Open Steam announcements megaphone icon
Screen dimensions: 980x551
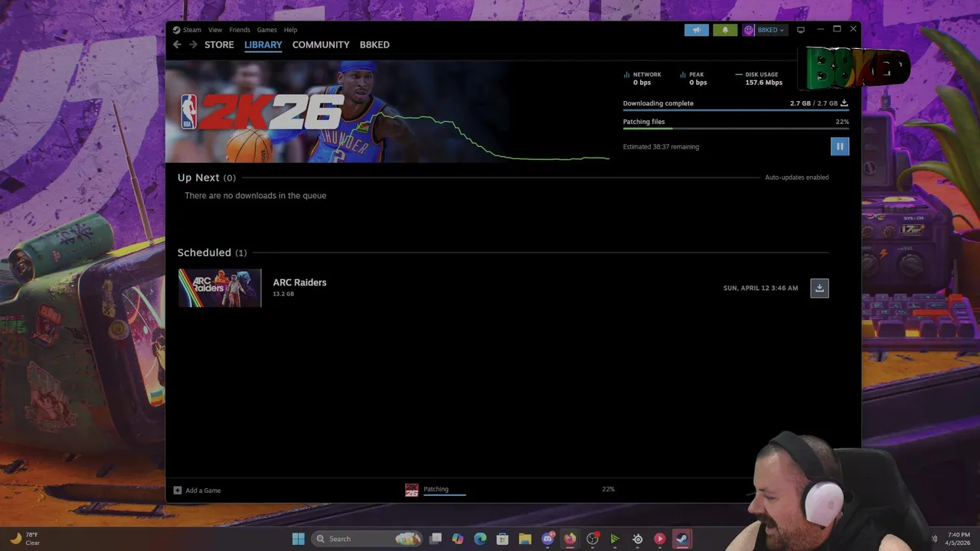click(696, 30)
